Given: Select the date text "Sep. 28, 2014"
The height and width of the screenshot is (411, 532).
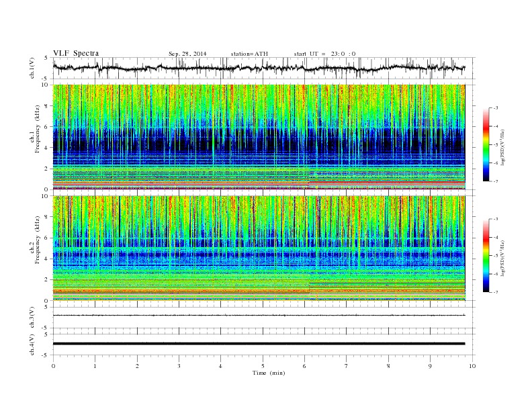Looking at the screenshot, I should (187, 54).
